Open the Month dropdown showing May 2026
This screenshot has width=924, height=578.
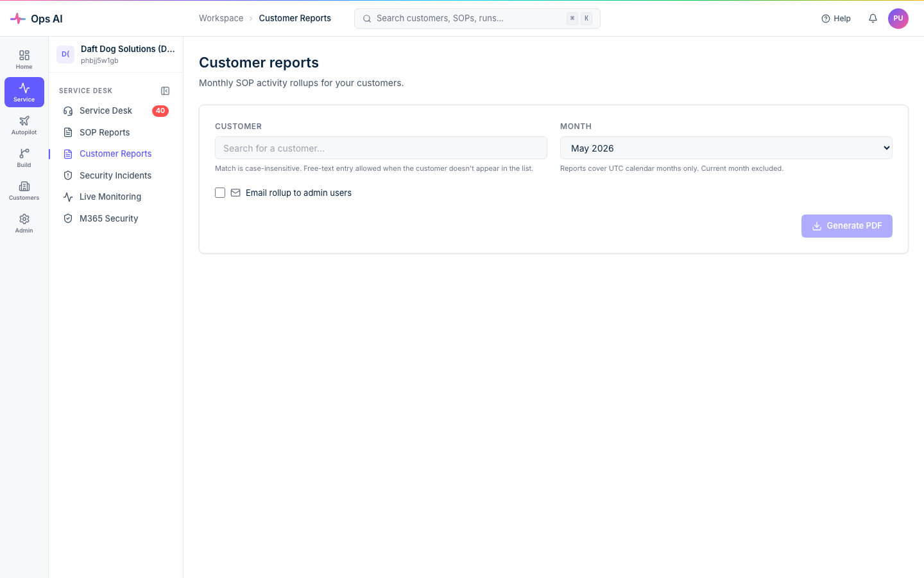point(726,148)
